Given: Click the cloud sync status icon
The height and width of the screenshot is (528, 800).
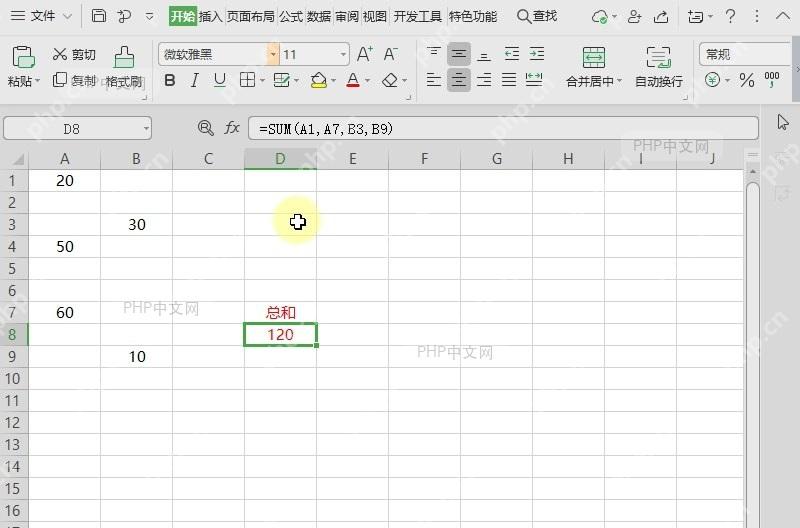Looking at the screenshot, I should click(599, 17).
